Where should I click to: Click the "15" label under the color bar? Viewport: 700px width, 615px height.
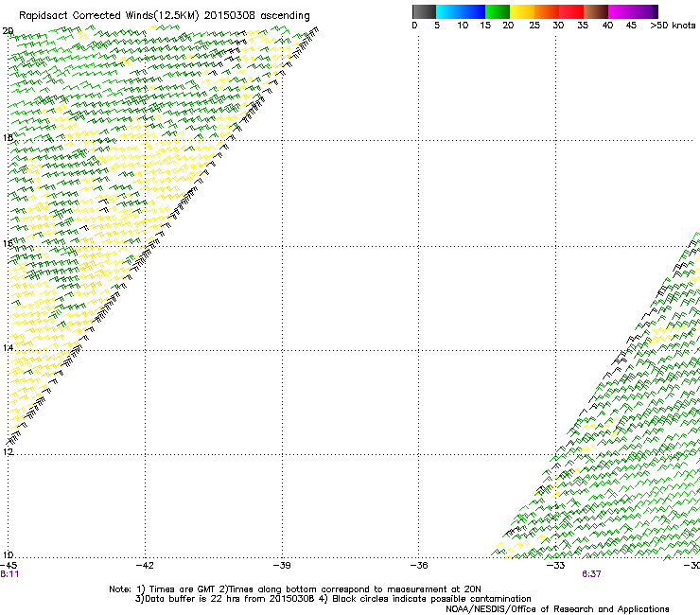[485, 26]
